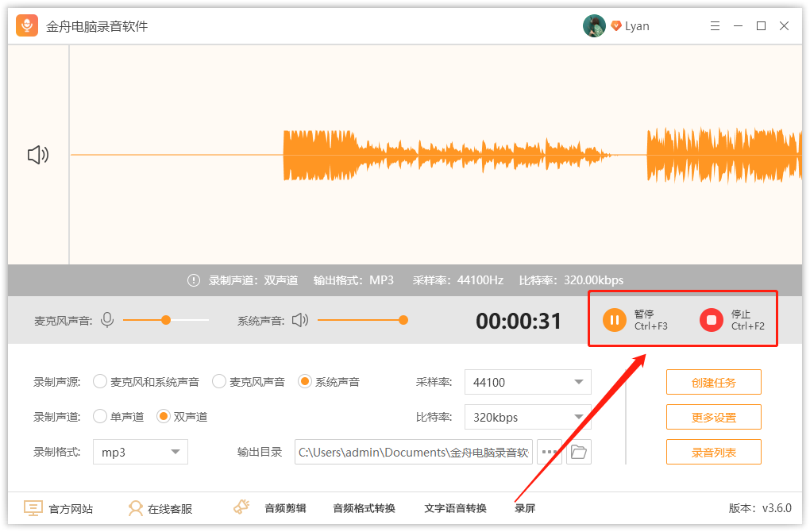This screenshot has height=532, width=810.
Task: Open the output folder icon
Action: (x=579, y=451)
